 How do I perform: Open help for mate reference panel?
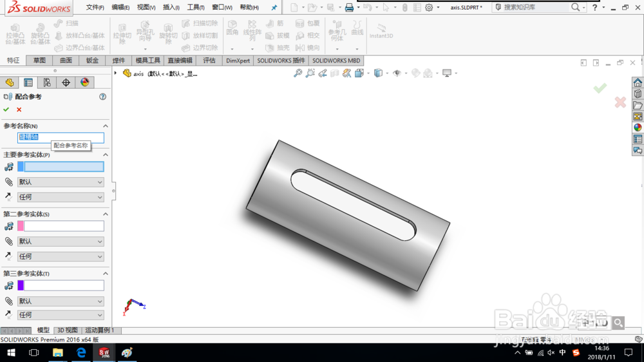(102, 97)
